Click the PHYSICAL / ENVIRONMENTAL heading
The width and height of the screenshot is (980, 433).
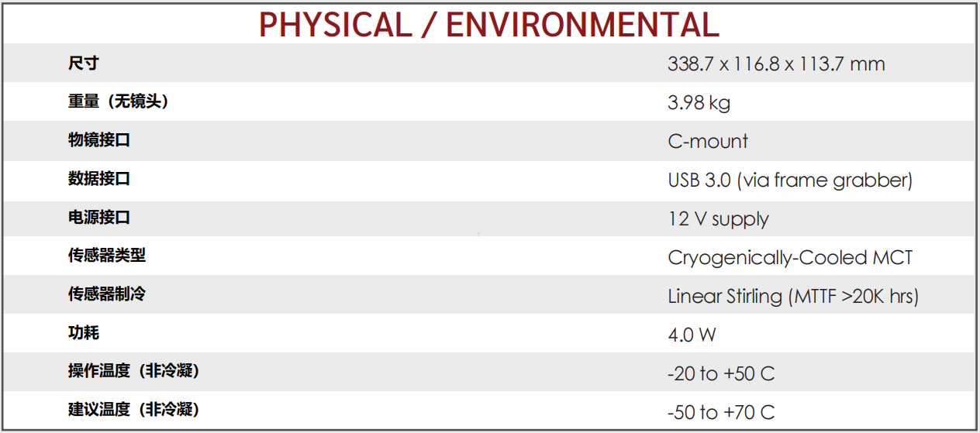click(489, 24)
